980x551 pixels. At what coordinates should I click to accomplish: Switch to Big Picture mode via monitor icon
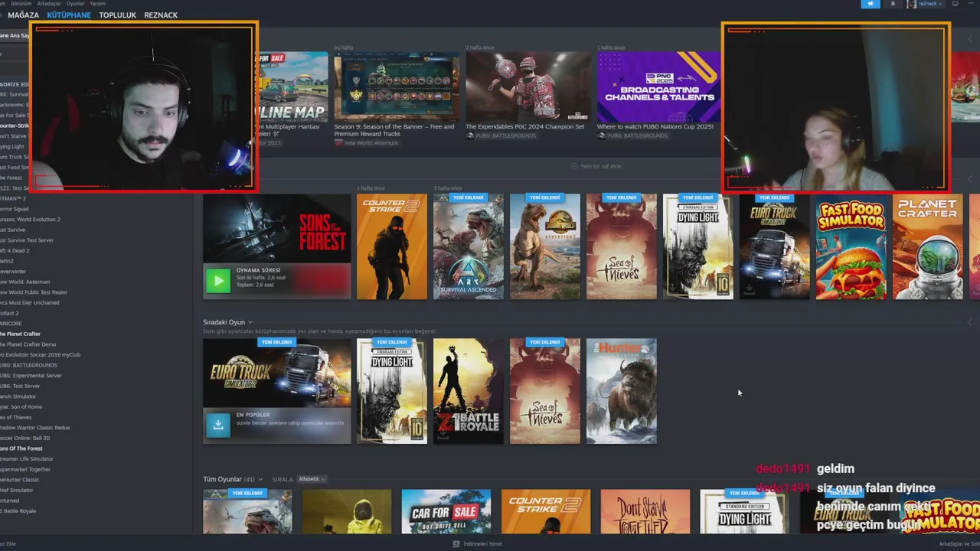coord(955,4)
